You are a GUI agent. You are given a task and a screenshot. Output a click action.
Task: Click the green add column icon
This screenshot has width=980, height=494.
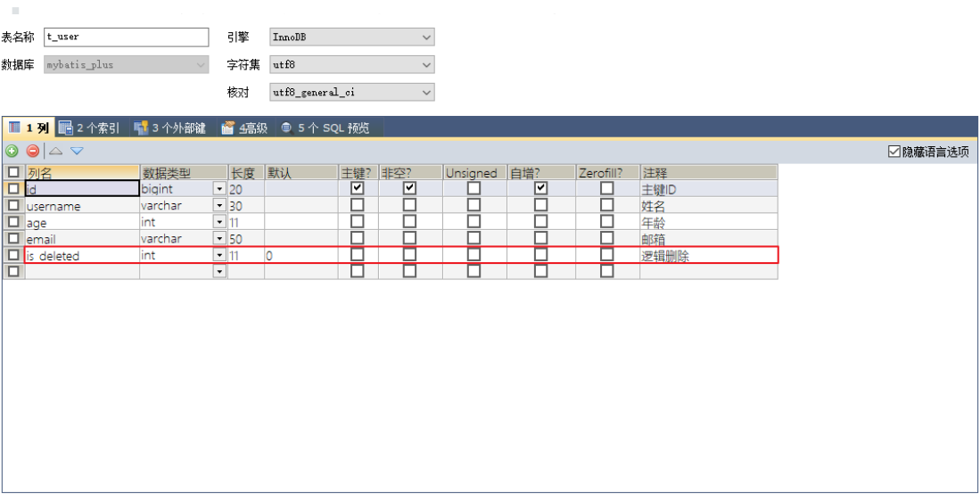point(12,151)
